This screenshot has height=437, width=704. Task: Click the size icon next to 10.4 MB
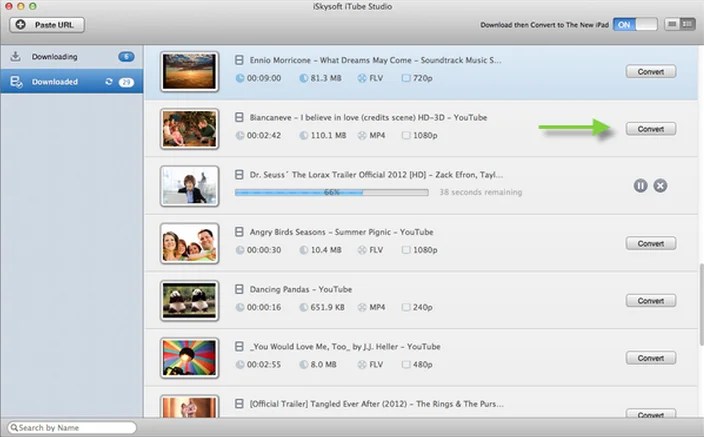[304, 250]
